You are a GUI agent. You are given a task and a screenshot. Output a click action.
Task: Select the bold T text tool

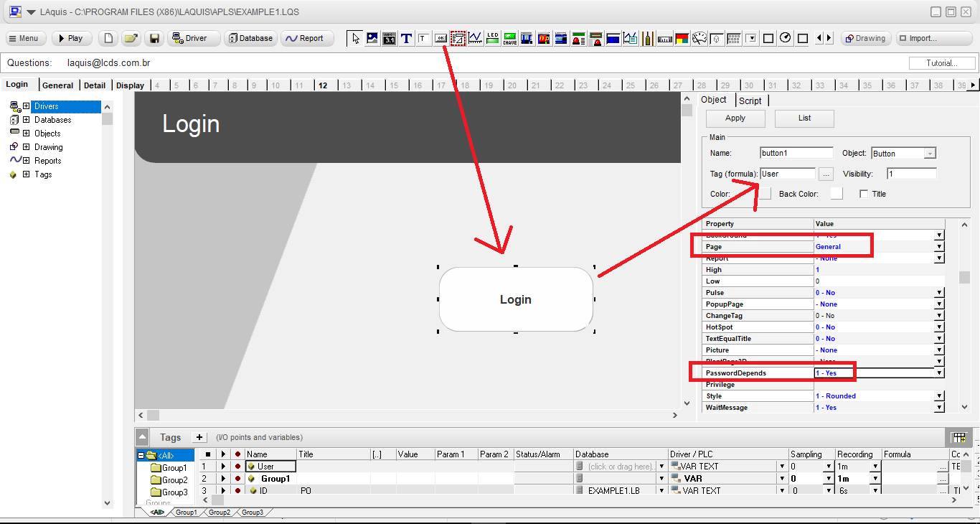click(407, 38)
